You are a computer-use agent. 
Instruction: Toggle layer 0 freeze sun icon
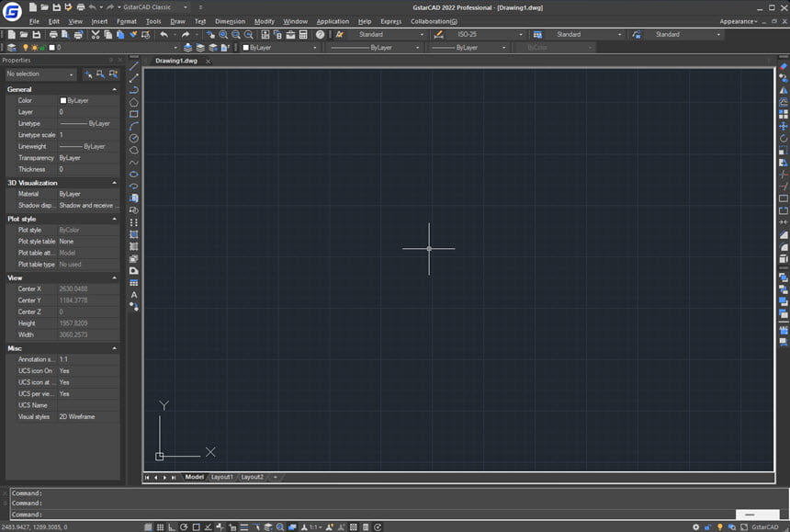pyautogui.click(x=34, y=48)
